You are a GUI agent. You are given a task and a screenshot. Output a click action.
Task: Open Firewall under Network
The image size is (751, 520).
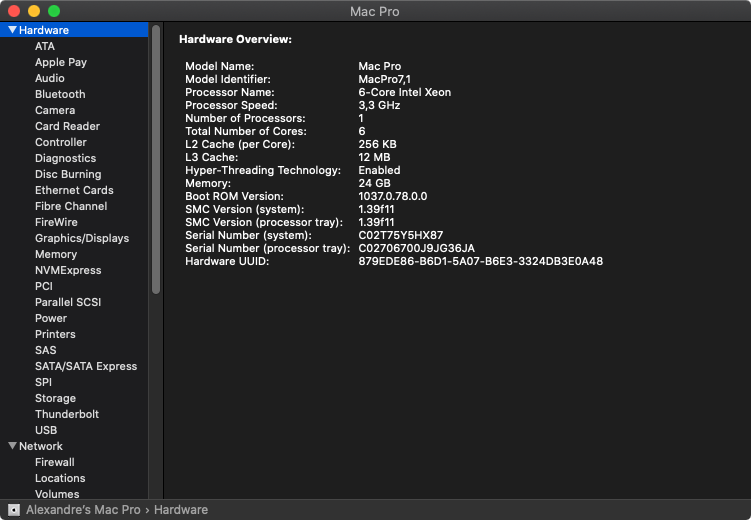click(x=55, y=462)
